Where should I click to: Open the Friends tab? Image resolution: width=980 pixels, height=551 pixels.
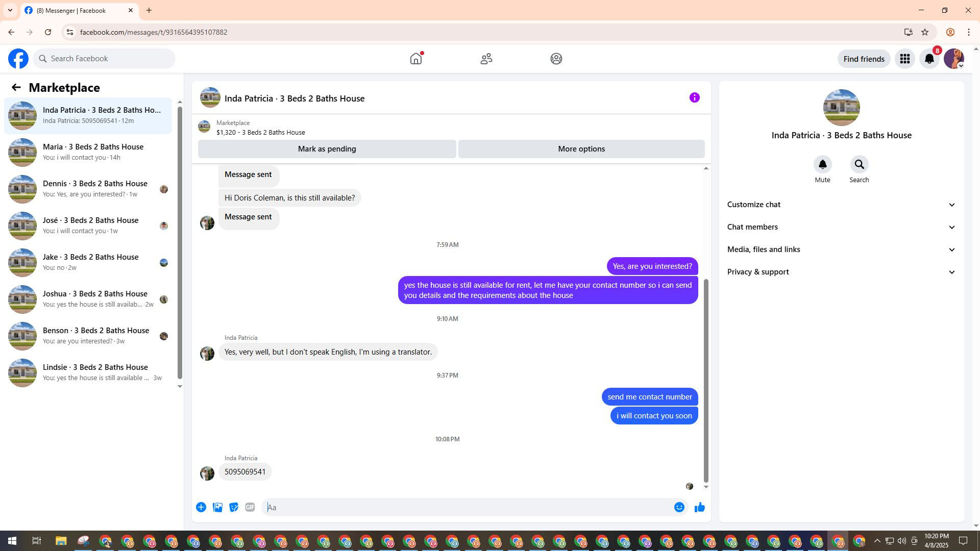[x=486, y=59]
